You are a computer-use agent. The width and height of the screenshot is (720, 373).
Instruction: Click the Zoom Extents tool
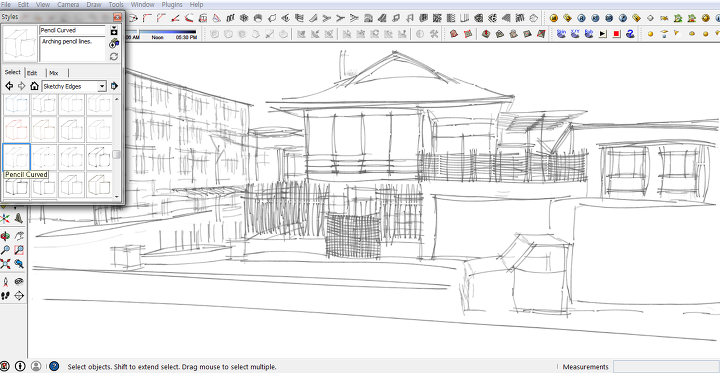point(5,264)
